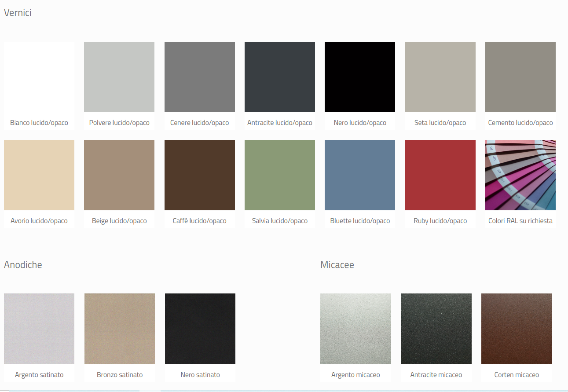568x392 pixels.
Task: Choose the Seta lucido/opaco swatch
Action: click(440, 77)
